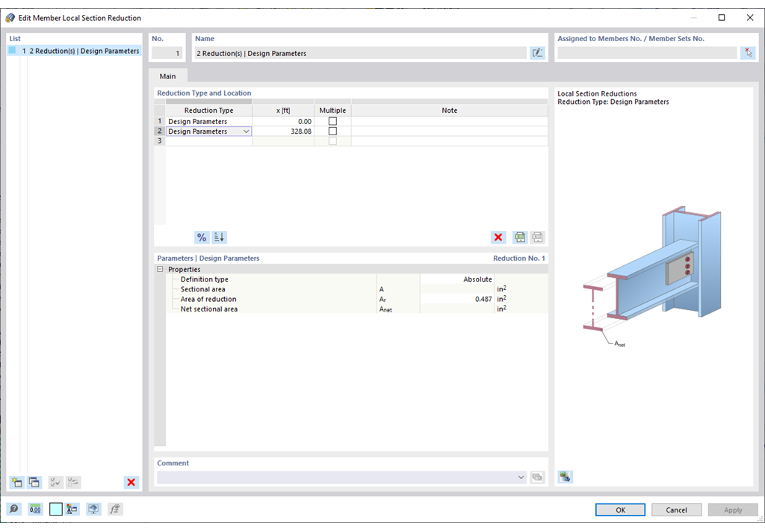Click the assign-to-members selection icon
This screenshot has width=765, height=532.
[x=748, y=52]
